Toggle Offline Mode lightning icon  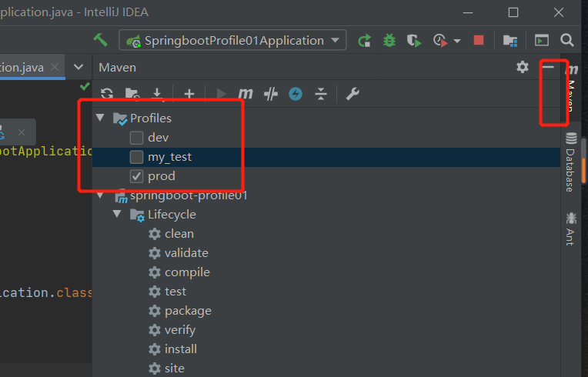tap(296, 94)
